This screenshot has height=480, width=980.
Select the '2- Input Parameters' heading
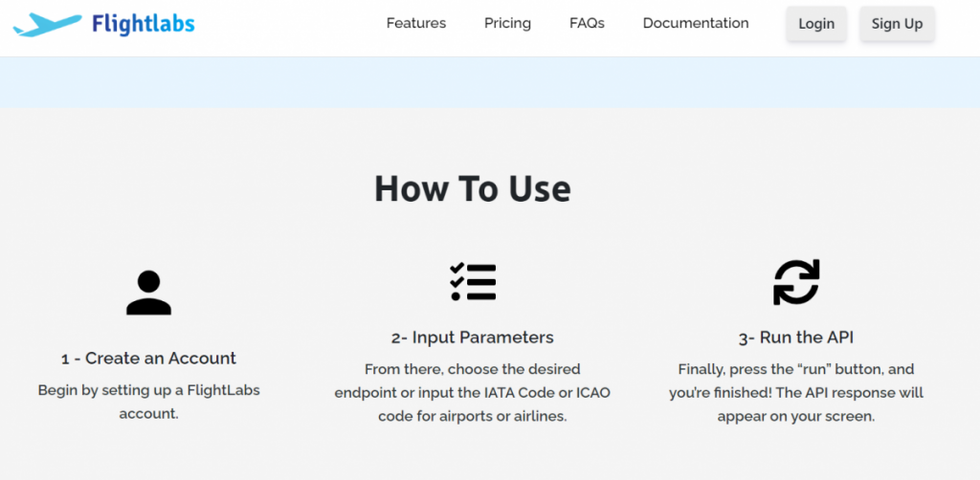pos(472,338)
